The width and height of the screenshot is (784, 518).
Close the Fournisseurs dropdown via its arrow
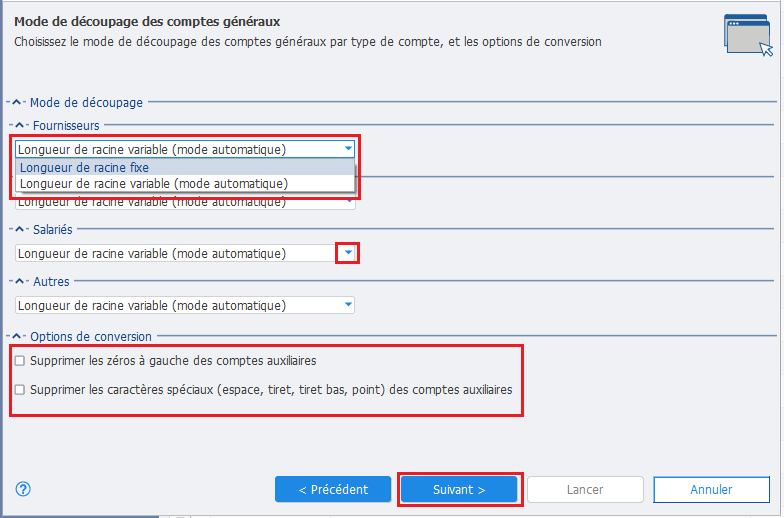(348, 148)
